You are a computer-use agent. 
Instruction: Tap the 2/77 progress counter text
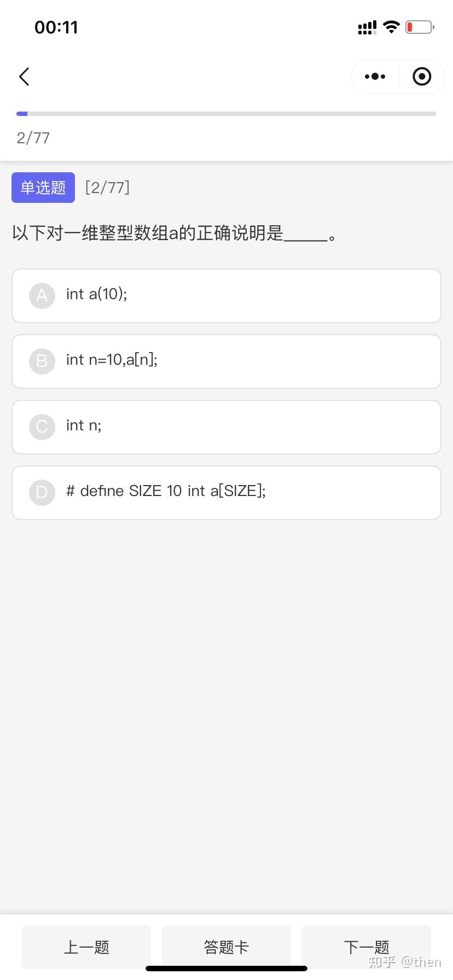point(33,138)
